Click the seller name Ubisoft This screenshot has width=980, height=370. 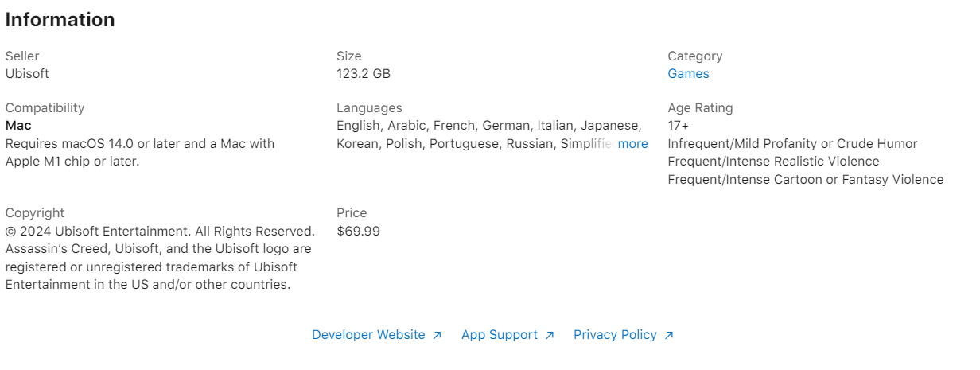click(27, 74)
